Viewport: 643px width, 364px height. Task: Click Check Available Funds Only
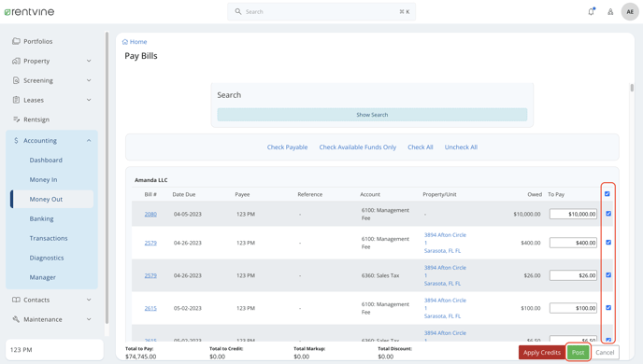point(358,147)
